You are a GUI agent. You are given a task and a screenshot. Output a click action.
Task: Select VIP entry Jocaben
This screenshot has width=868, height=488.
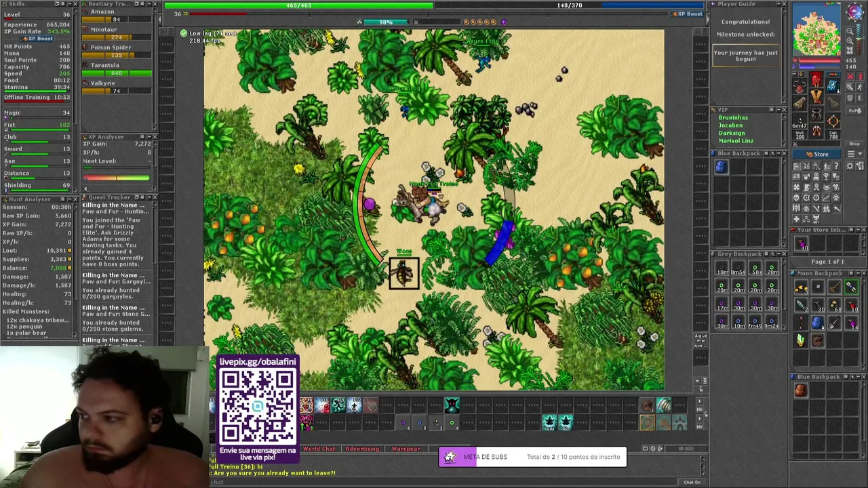pyautogui.click(x=730, y=125)
